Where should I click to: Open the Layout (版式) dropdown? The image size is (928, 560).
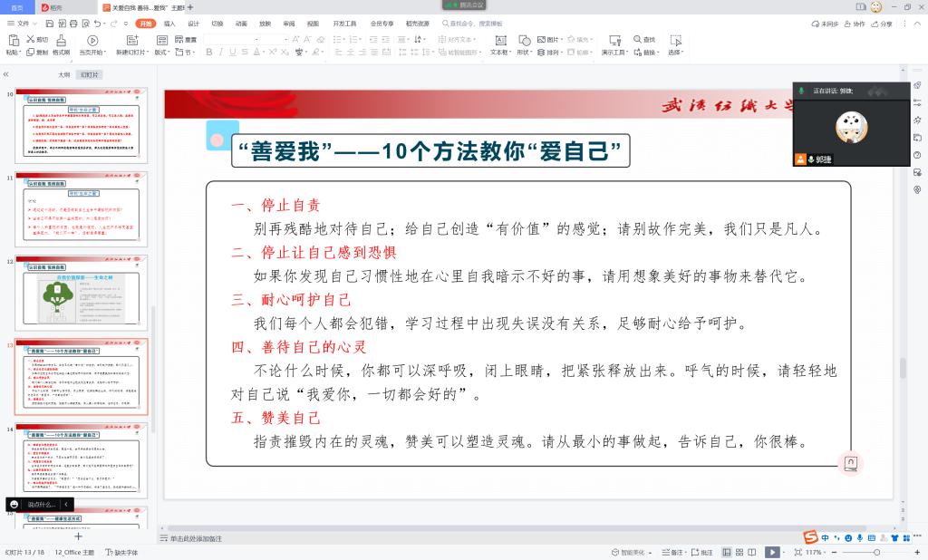161,53
